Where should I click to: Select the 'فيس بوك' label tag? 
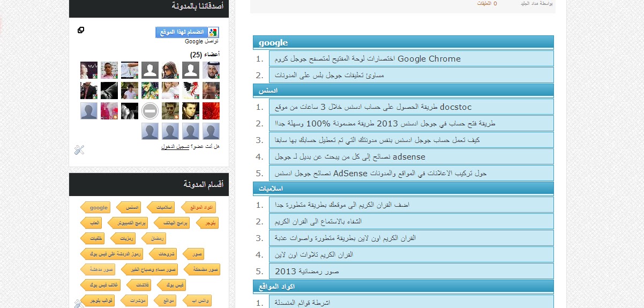coord(173,285)
